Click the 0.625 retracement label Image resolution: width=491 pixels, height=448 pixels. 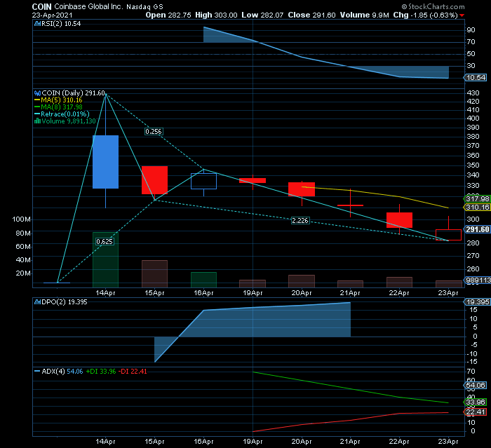tap(105, 242)
